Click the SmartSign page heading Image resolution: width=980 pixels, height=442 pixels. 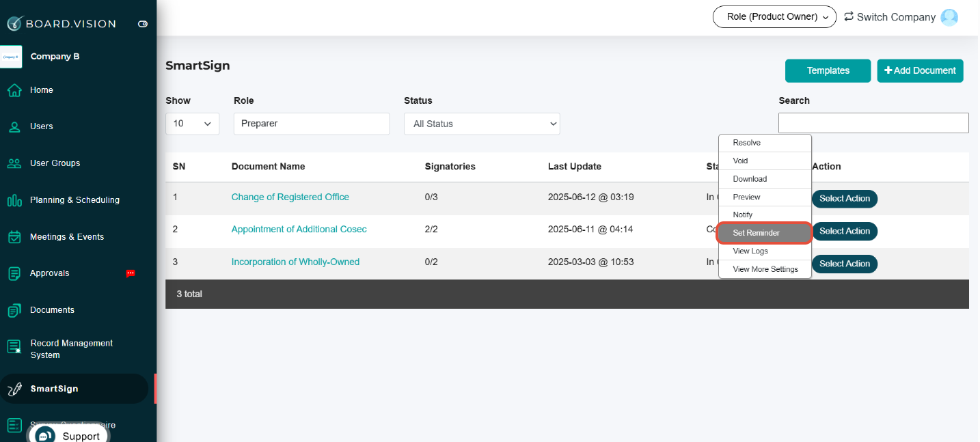(198, 66)
